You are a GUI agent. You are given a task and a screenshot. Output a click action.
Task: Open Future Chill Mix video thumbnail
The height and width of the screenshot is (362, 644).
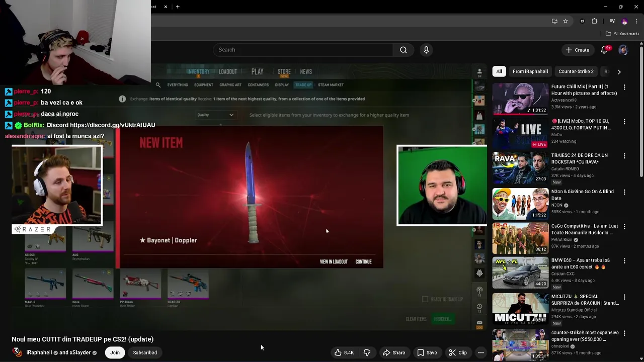click(520, 99)
